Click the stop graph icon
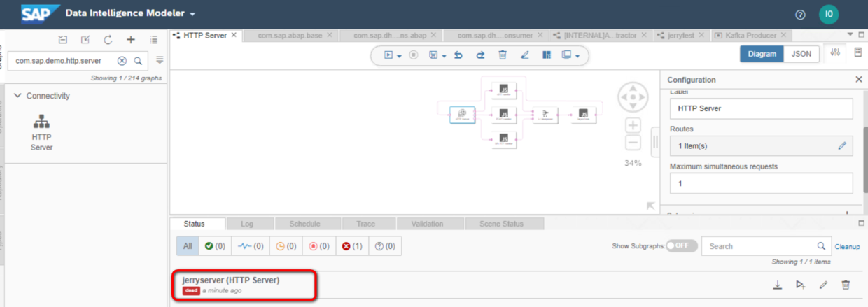 pos(414,55)
